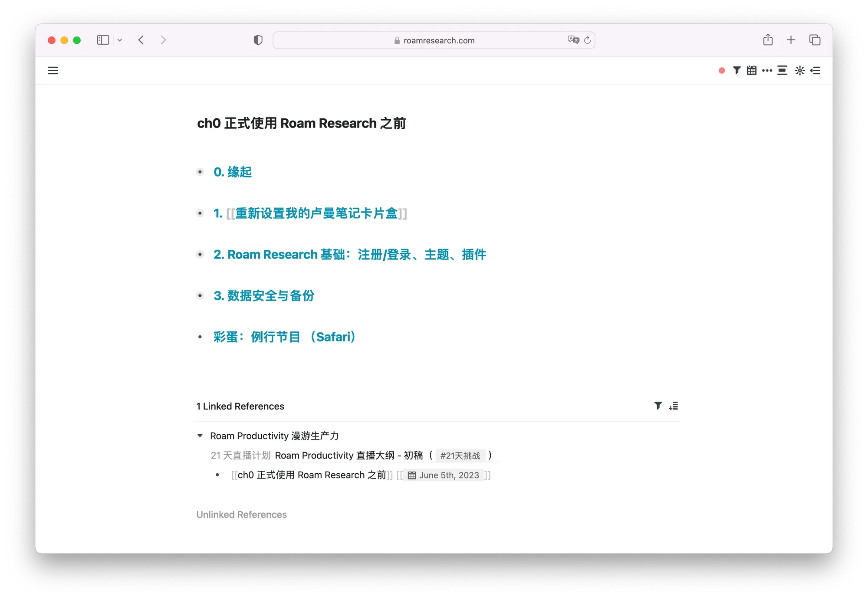Click the 2. Roam Research 基础 heading block
The width and height of the screenshot is (868, 600).
click(x=350, y=254)
